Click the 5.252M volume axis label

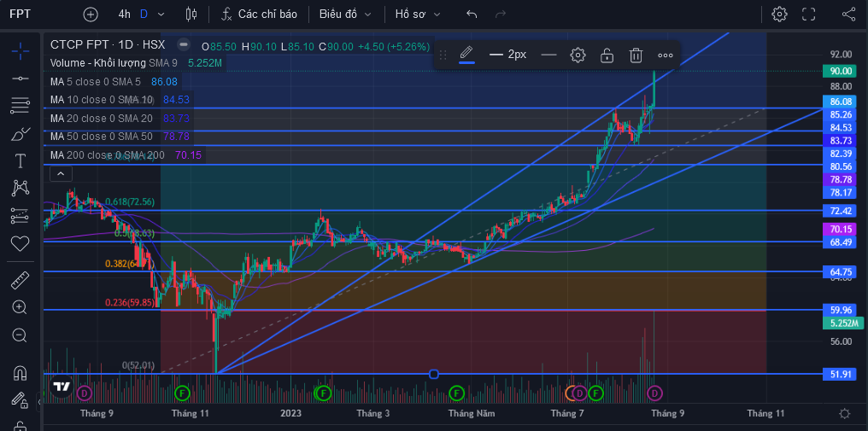[x=843, y=323]
